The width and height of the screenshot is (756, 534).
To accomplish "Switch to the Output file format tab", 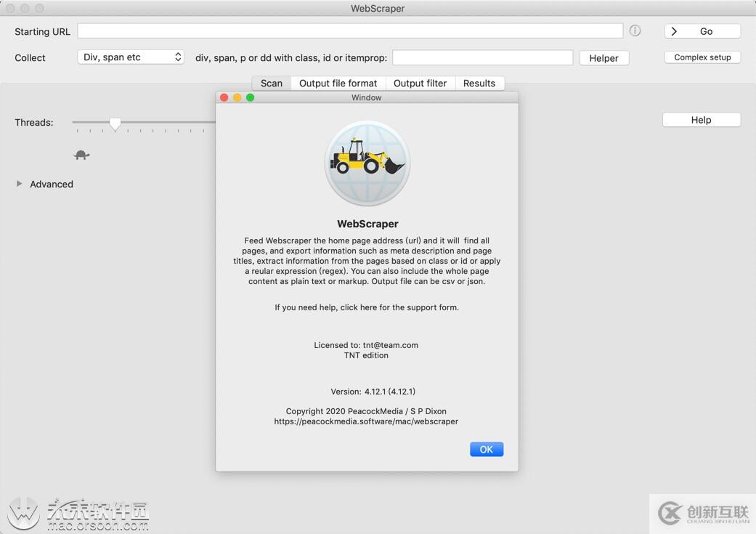I will [x=338, y=83].
